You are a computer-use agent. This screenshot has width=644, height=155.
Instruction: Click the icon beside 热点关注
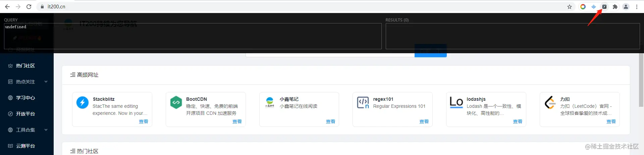click(10, 82)
